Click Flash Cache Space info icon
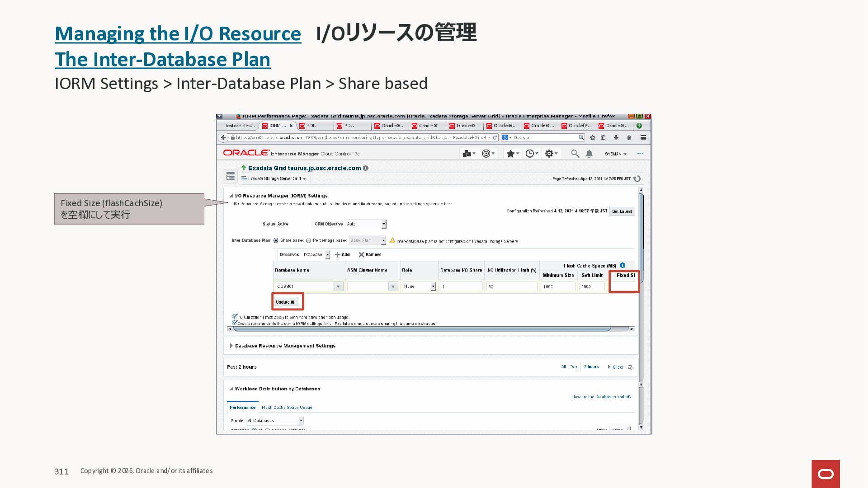The height and width of the screenshot is (488, 868). tap(623, 265)
